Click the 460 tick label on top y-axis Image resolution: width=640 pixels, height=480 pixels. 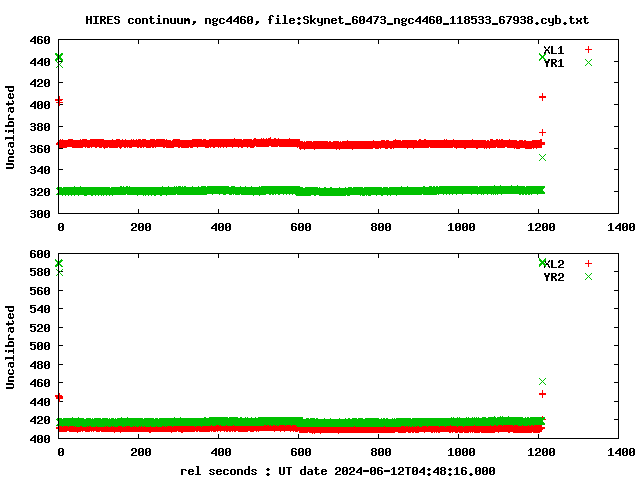point(40,41)
